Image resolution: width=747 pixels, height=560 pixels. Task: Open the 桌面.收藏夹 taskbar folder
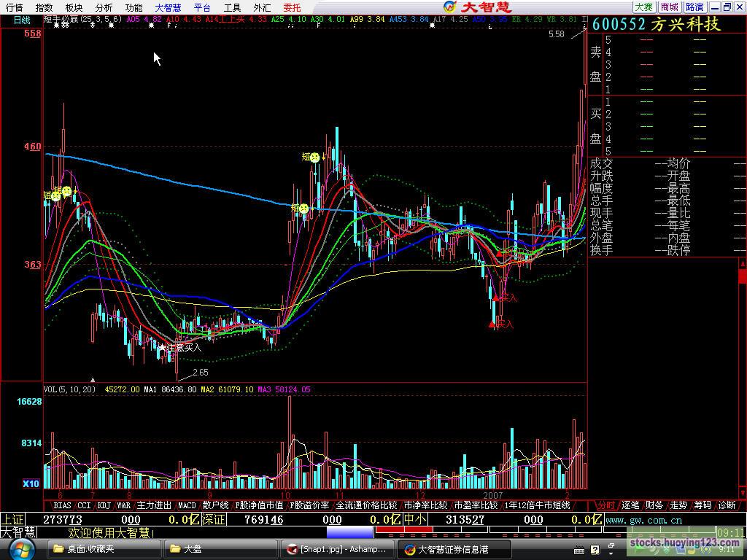pos(104,549)
